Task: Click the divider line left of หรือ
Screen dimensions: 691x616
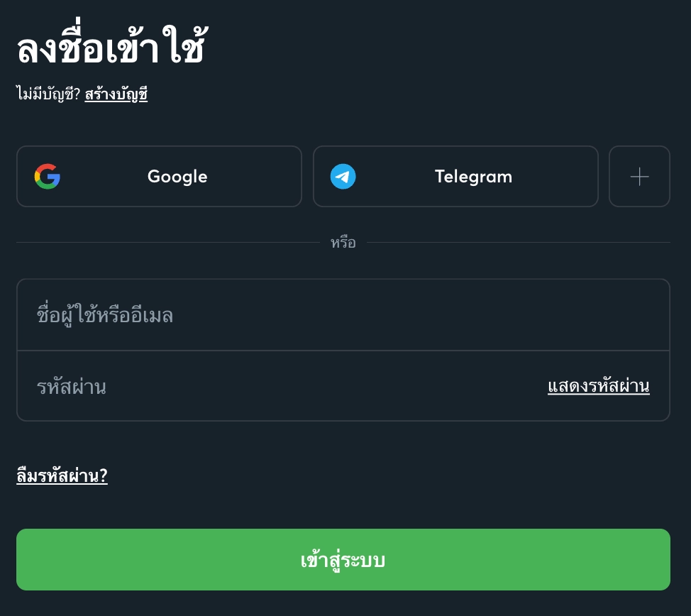Action: click(x=167, y=243)
